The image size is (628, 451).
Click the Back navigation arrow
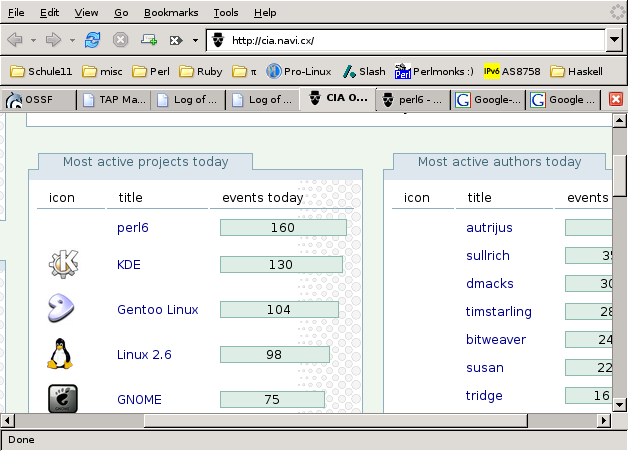click(x=15, y=40)
